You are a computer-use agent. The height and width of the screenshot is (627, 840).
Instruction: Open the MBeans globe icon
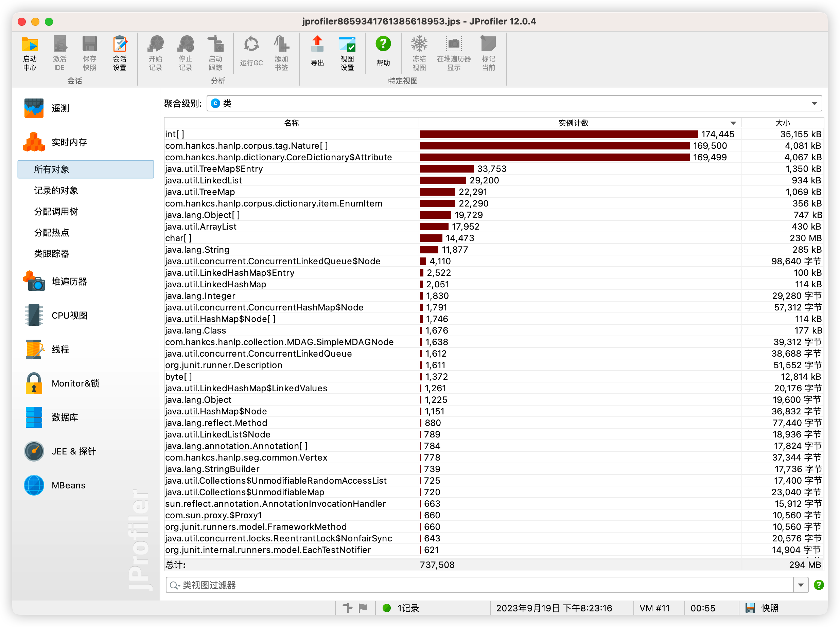[34, 485]
